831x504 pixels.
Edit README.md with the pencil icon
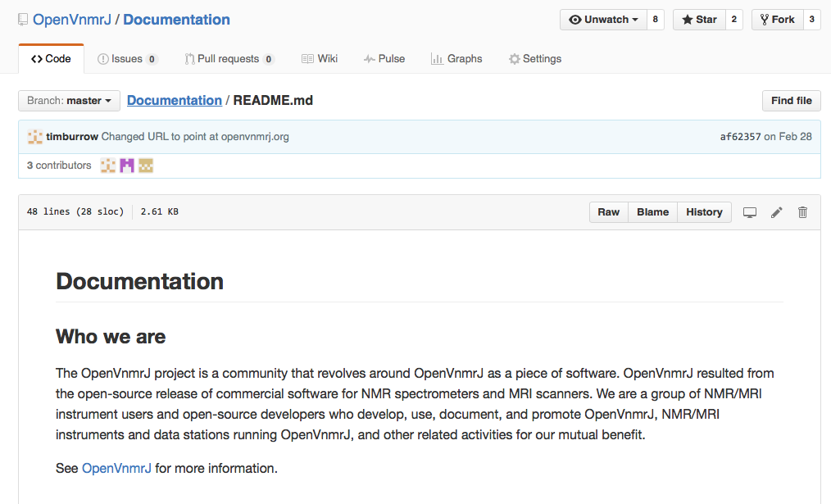[776, 212]
